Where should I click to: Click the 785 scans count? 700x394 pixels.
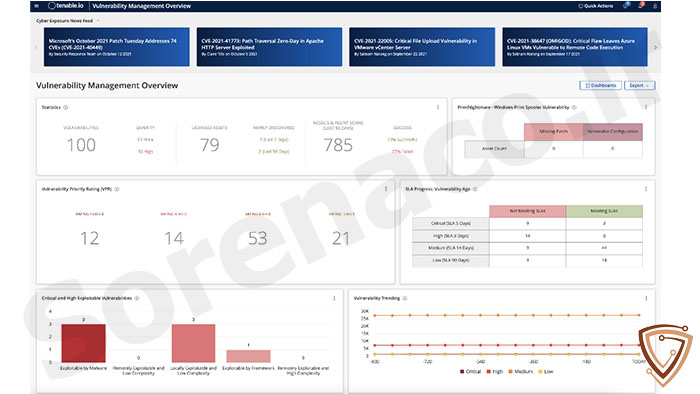(338, 145)
